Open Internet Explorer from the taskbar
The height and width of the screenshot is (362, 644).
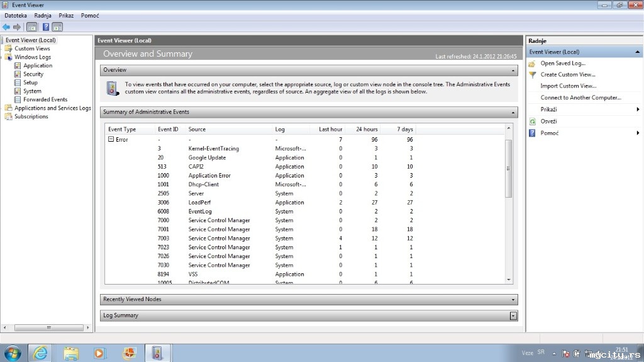40,353
